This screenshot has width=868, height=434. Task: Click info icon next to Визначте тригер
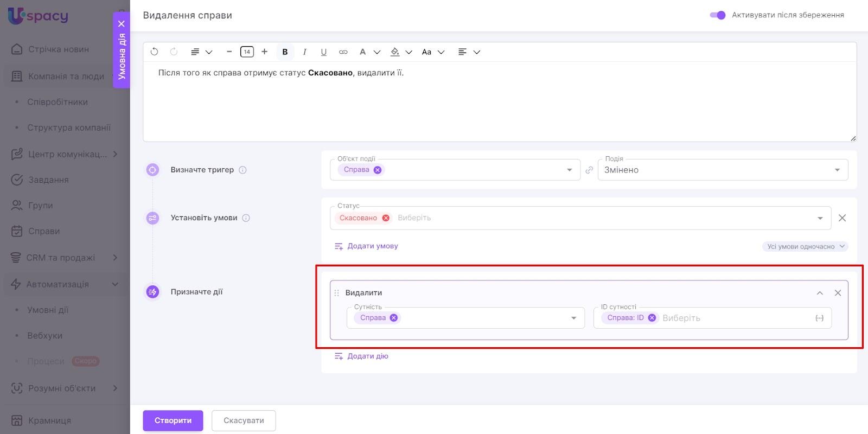(x=242, y=170)
